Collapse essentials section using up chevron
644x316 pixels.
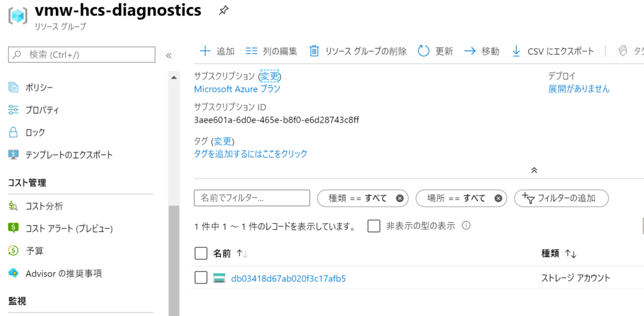click(534, 170)
